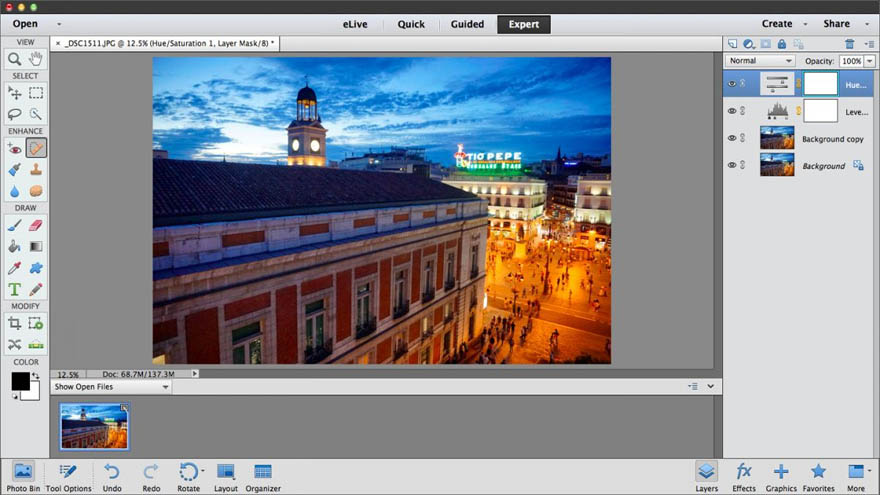
Task: Switch to the Guided mode tab
Action: 466,24
